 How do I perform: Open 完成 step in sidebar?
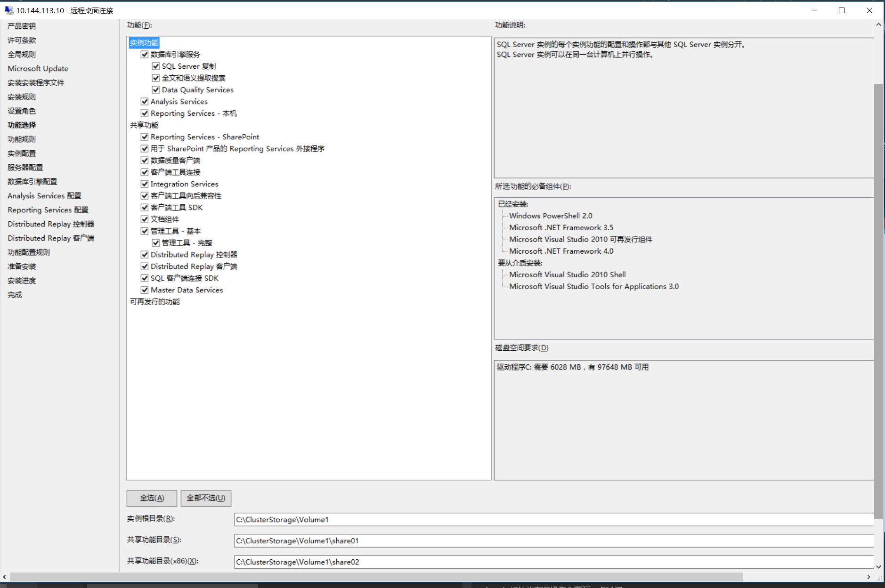(x=15, y=295)
